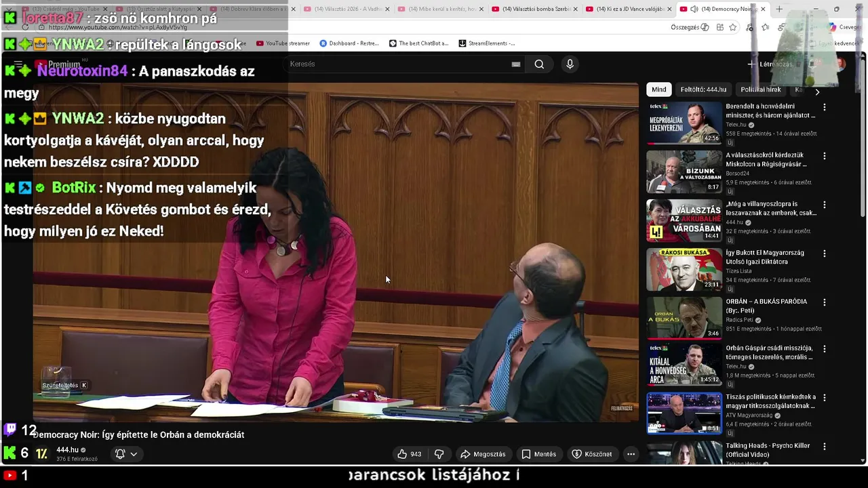Expand the notification bell dropdown chevron
The width and height of the screenshot is (868, 488).
click(134, 454)
